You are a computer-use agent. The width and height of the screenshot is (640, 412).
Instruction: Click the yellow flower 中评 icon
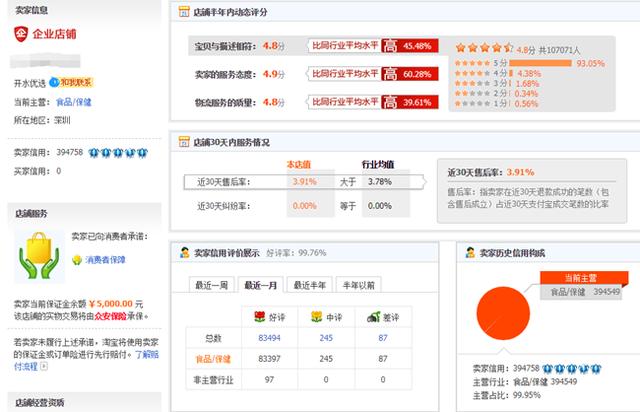pos(316,316)
